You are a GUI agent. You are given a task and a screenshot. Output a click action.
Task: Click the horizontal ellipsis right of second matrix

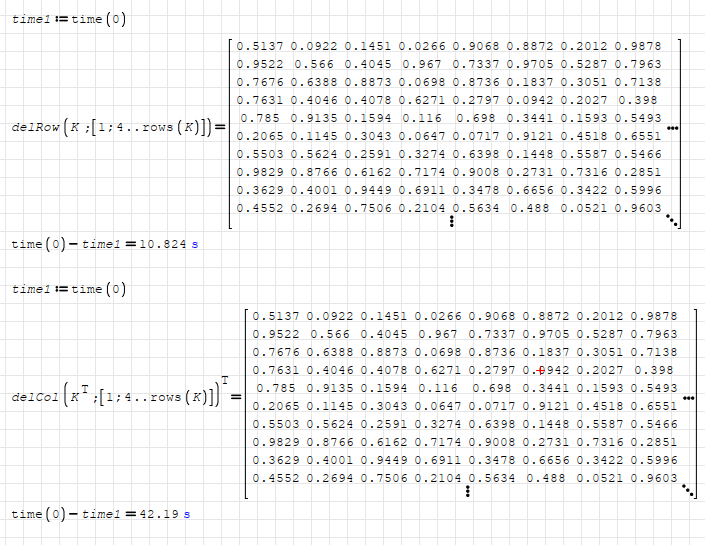tap(688, 397)
